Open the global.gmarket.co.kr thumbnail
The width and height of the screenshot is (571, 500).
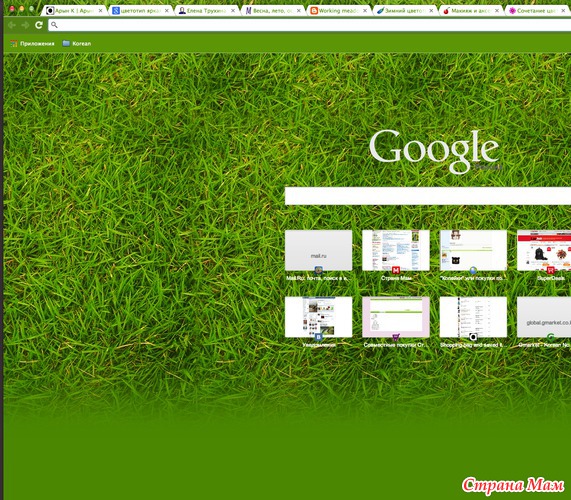544,317
